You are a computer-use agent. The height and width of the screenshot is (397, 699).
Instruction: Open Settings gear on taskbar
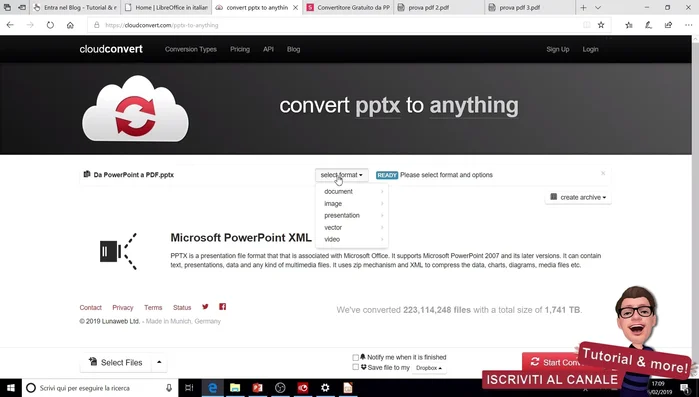(x=325, y=388)
